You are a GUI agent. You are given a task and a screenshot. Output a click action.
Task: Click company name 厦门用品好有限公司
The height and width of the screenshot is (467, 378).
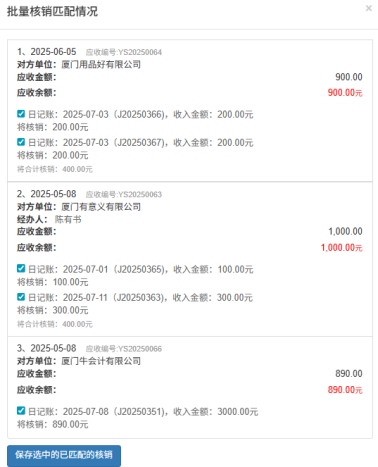click(101, 65)
